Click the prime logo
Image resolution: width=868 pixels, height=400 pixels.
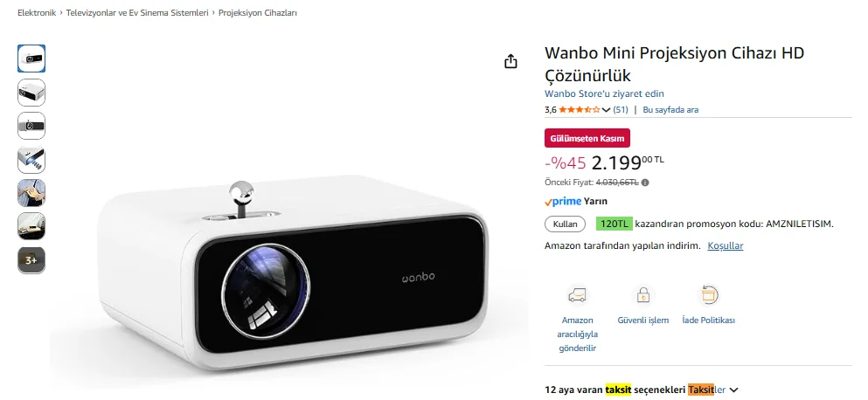click(x=562, y=202)
